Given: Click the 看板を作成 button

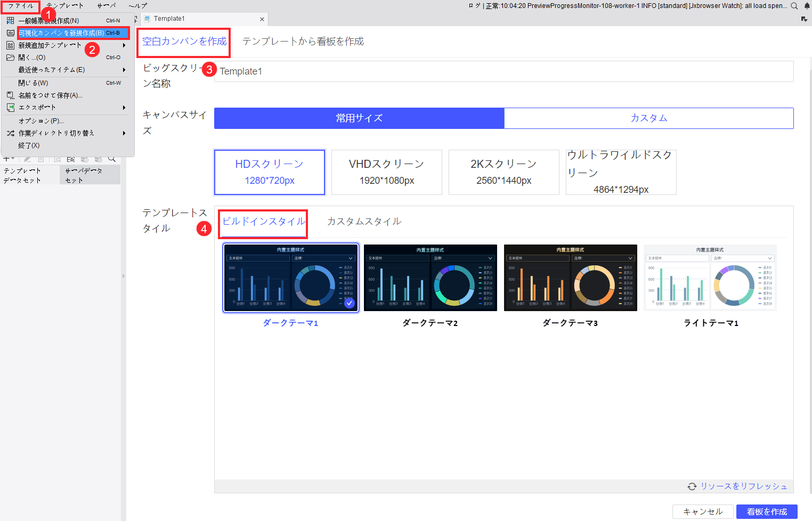Looking at the screenshot, I should point(767,511).
